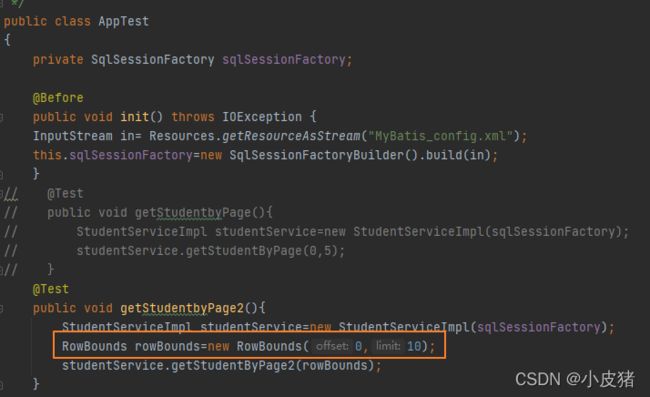Image resolution: width=650 pixels, height=397 pixels.
Task: Click the "MyBatis_config.xml" string literal
Action: [x=440, y=136]
